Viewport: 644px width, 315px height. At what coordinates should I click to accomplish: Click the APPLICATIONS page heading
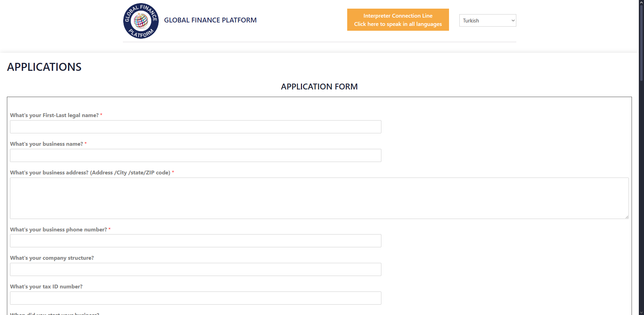click(44, 67)
